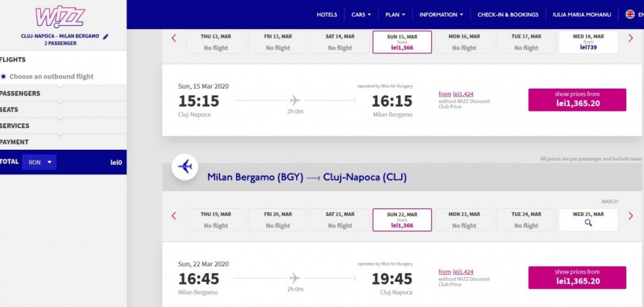Show earlier return dates arrow

tap(174, 216)
